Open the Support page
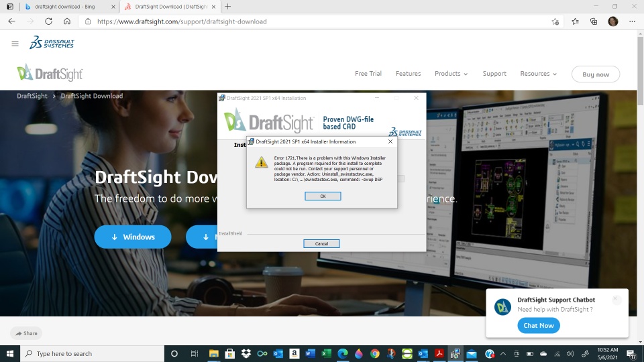 pyautogui.click(x=494, y=74)
